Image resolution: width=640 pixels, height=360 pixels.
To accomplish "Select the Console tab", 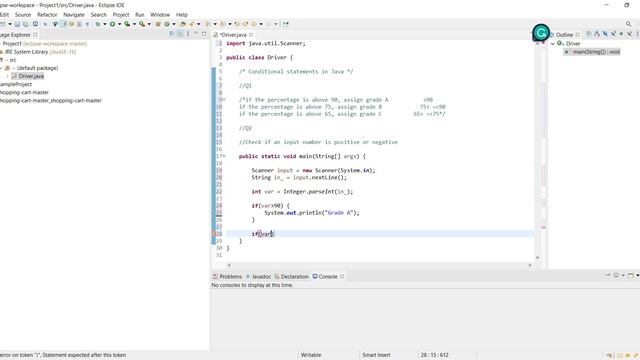I will (x=328, y=276).
